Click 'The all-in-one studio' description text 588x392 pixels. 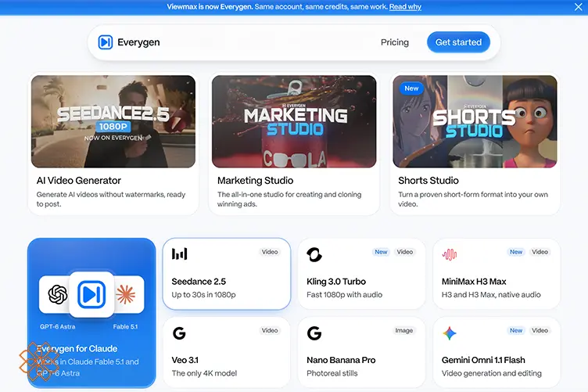[x=289, y=200]
